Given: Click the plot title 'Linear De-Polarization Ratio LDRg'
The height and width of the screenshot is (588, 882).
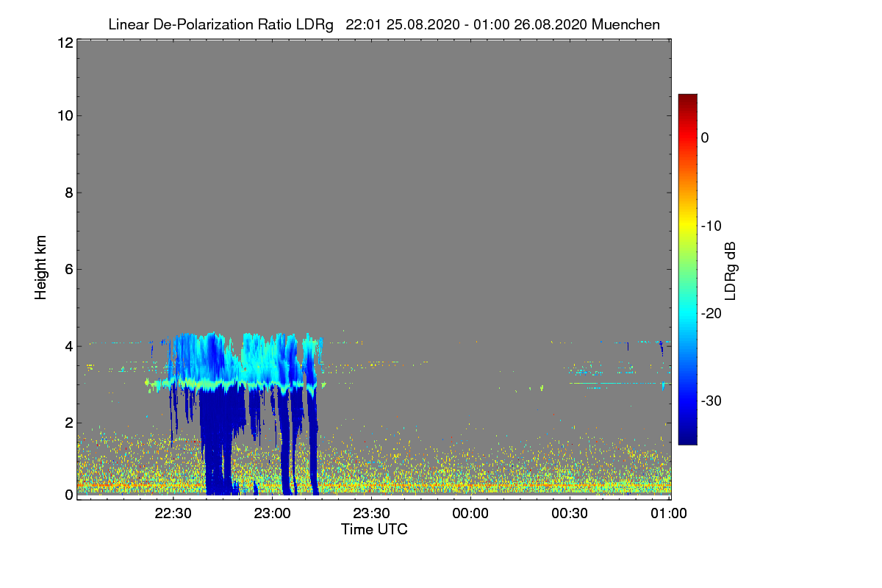Looking at the screenshot, I should click(220, 24).
